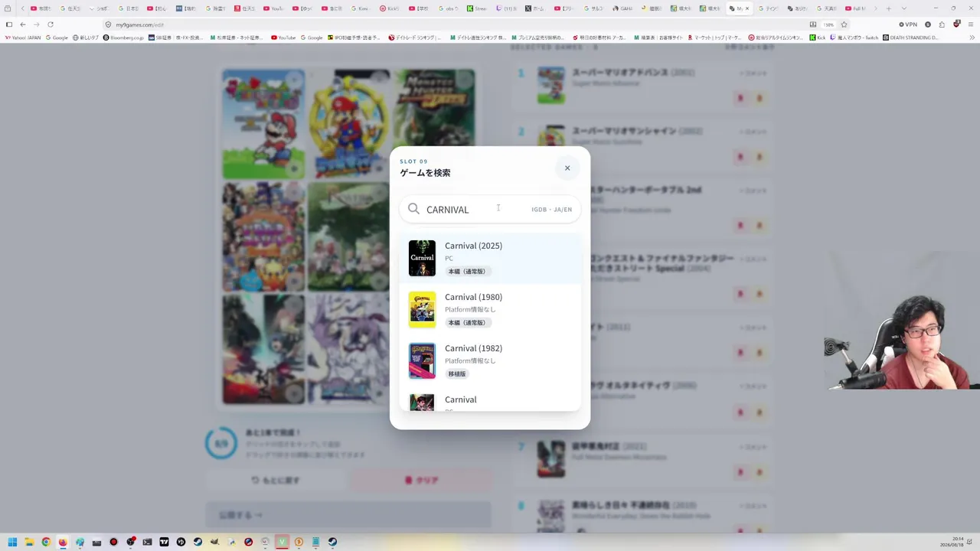Click the 本編（通常版） tag under Carnival (2025)
Image resolution: width=980 pixels, height=551 pixels.
467,272
